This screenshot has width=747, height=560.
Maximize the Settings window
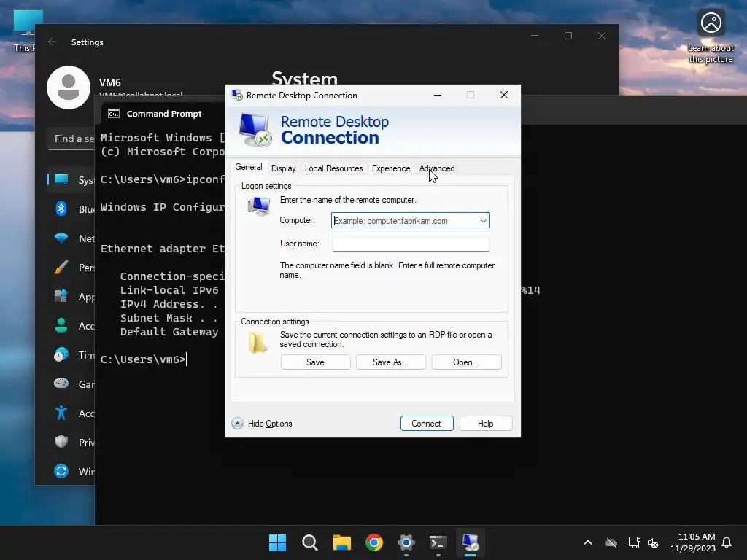point(568,36)
